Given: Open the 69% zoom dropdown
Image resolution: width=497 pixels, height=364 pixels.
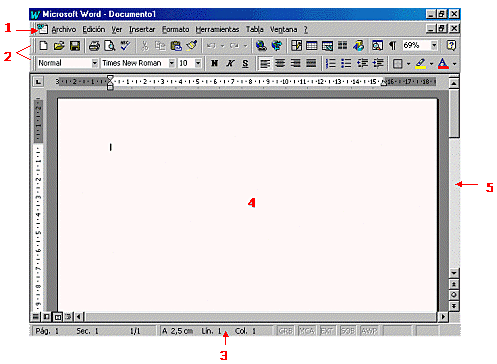Looking at the screenshot, I should [434, 45].
